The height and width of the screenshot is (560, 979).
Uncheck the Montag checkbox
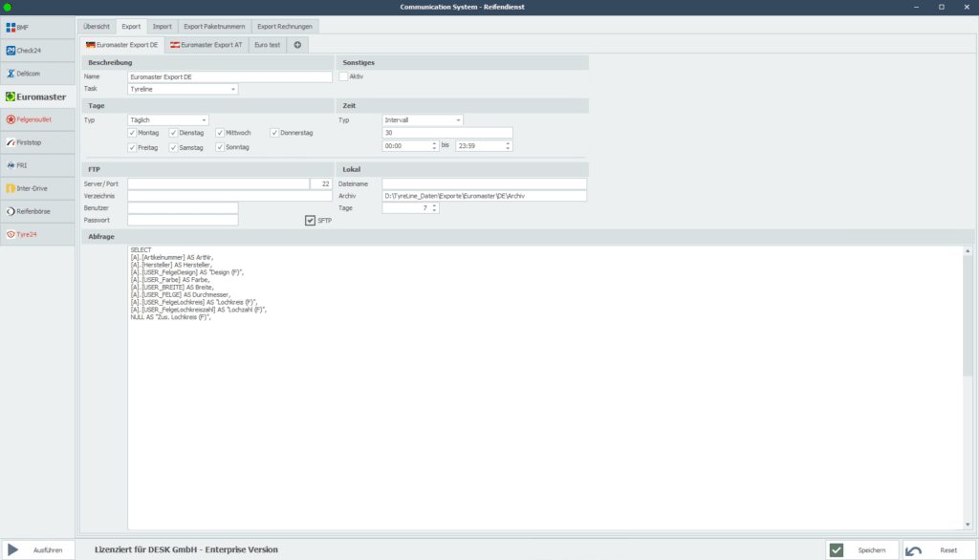132,133
